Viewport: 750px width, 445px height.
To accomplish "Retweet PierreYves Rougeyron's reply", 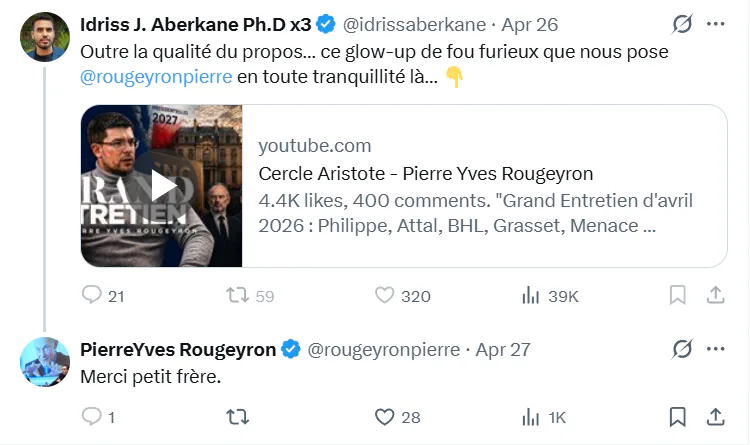I will 238,417.
